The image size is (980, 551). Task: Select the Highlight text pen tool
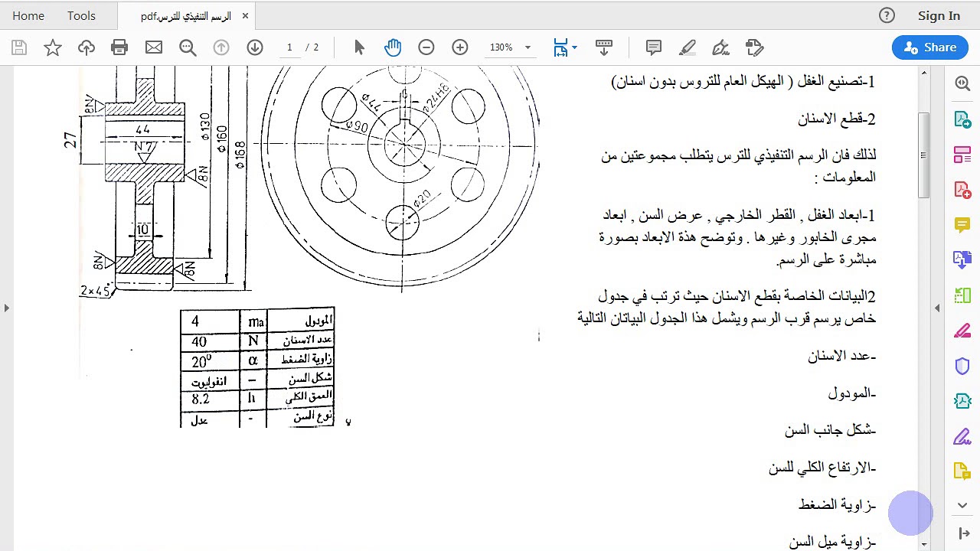(x=688, y=47)
